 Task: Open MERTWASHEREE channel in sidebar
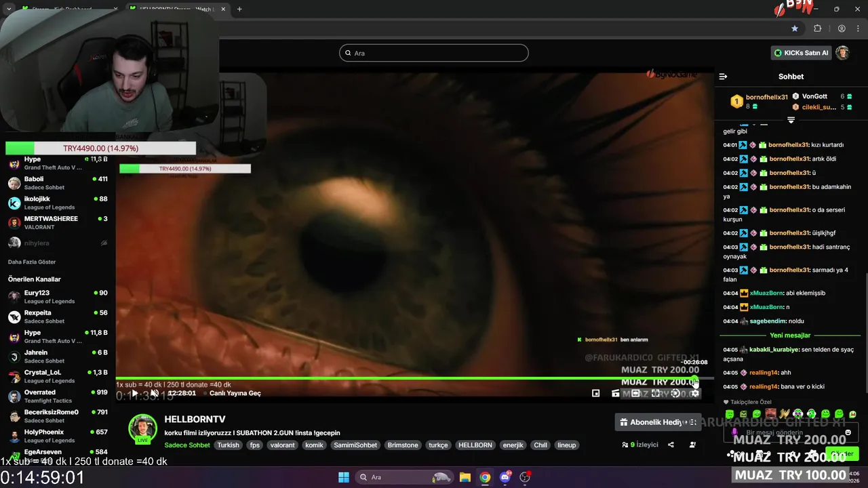[x=58, y=222]
